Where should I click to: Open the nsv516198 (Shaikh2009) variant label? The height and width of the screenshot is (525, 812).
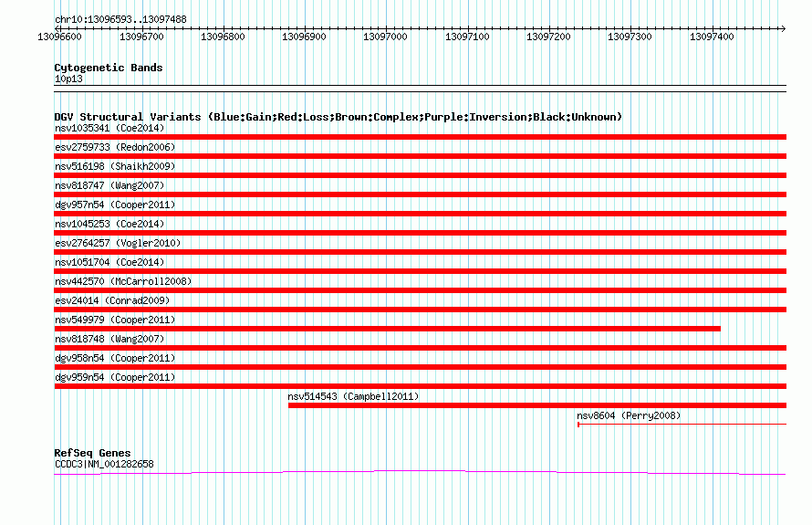(x=115, y=166)
